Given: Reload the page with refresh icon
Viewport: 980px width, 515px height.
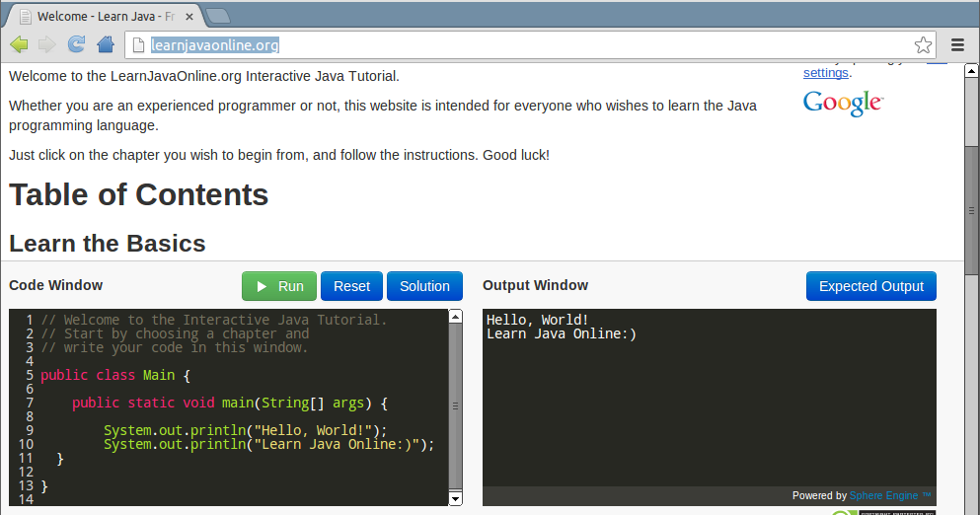Looking at the screenshot, I should pos(76,44).
